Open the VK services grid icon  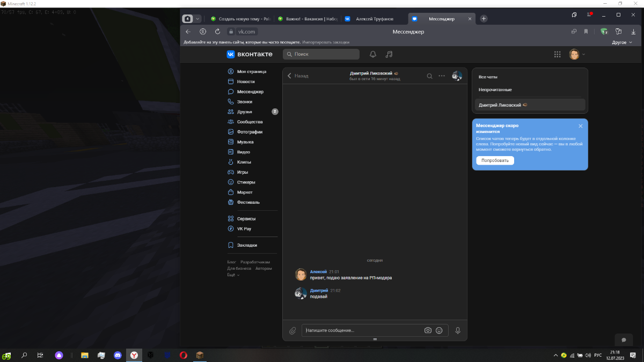558,54
